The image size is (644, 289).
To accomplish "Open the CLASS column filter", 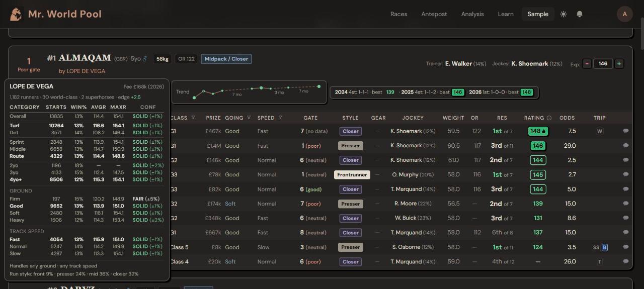I will (193, 118).
